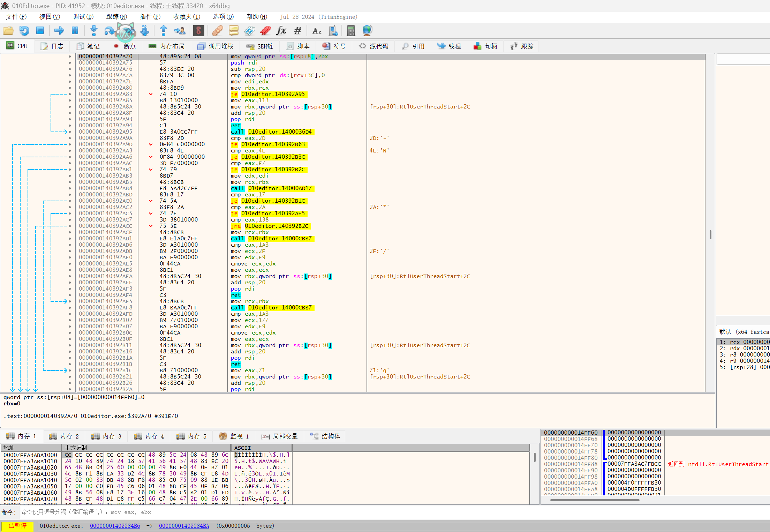This screenshot has height=532, width=770.
Task: Click the disassembly vertical scrollbar handle
Action: tap(710, 234)
